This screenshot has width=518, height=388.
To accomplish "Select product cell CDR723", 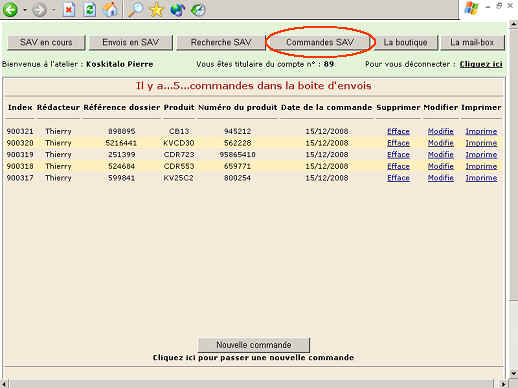I will [179, 155].
